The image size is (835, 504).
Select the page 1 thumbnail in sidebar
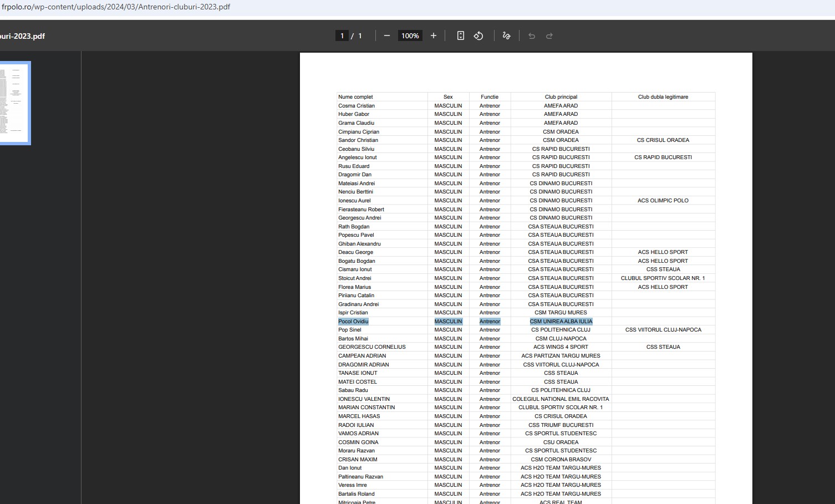(x=14, y=103)
